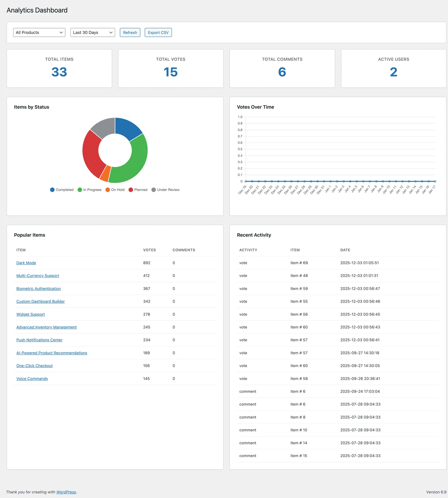Open the Dark Mode item link
The image size is (448, 498).
[26, 263]
